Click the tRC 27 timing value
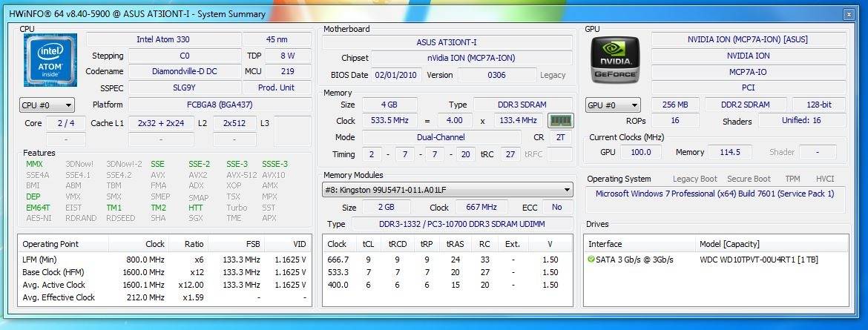868x330 pixels. (510, 154)
